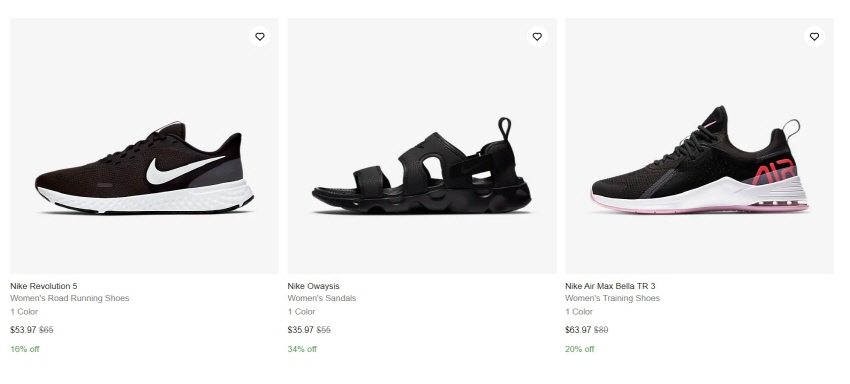
Task: Click the 16% off discount label
Action: click(x=25, y=349)
